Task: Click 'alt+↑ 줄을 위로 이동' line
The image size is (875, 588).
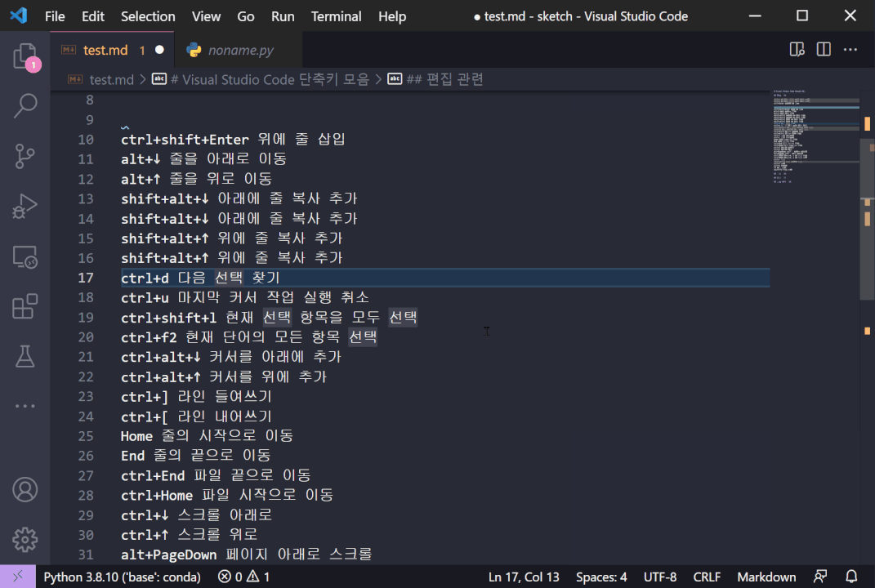Action: click(x=196, y=179)
